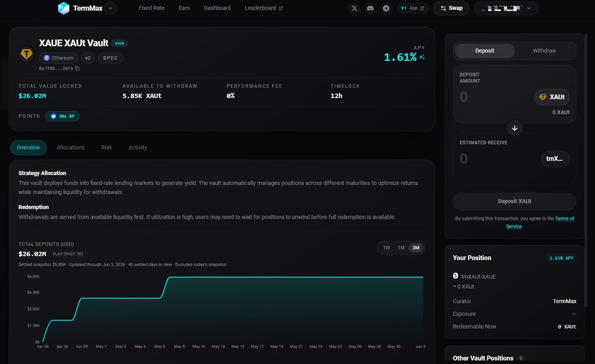Open the Risk tab
Screen dimensions: 595x364
coord(107,148)
